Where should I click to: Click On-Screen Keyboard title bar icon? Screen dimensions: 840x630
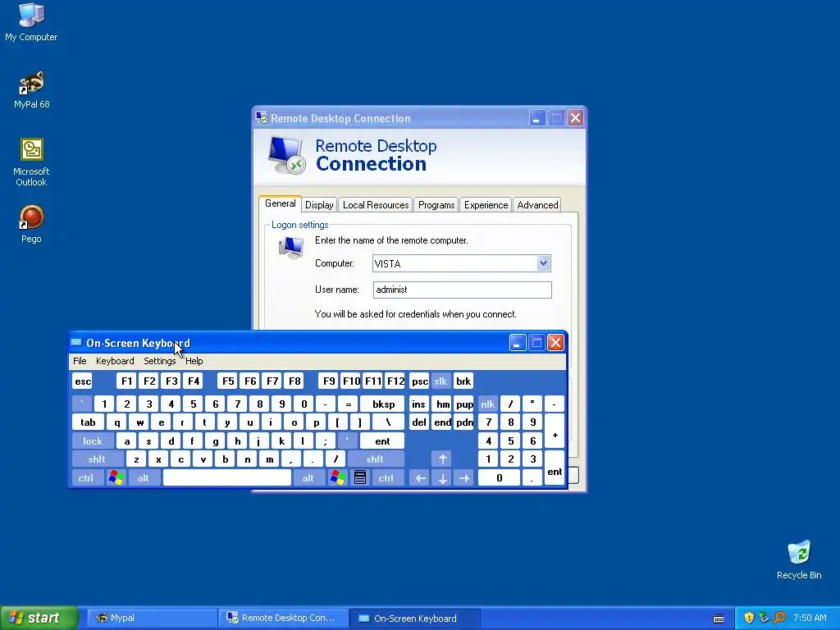(76, 342)
